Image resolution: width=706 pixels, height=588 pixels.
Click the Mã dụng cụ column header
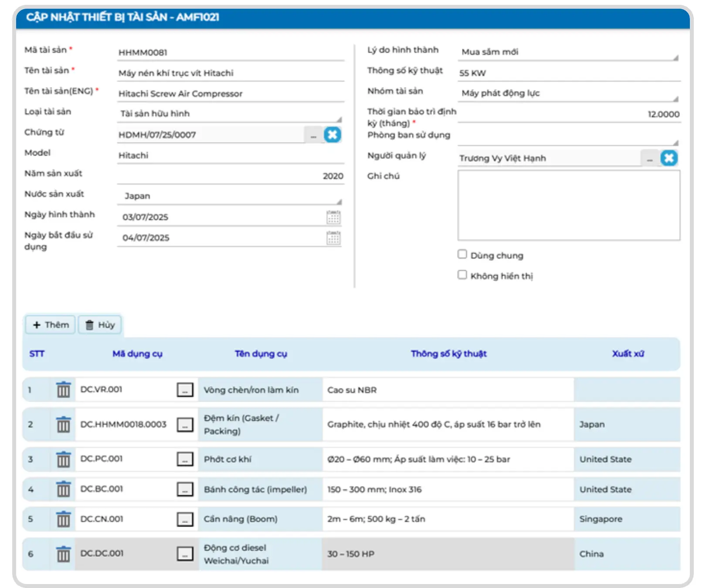point(137,354)
